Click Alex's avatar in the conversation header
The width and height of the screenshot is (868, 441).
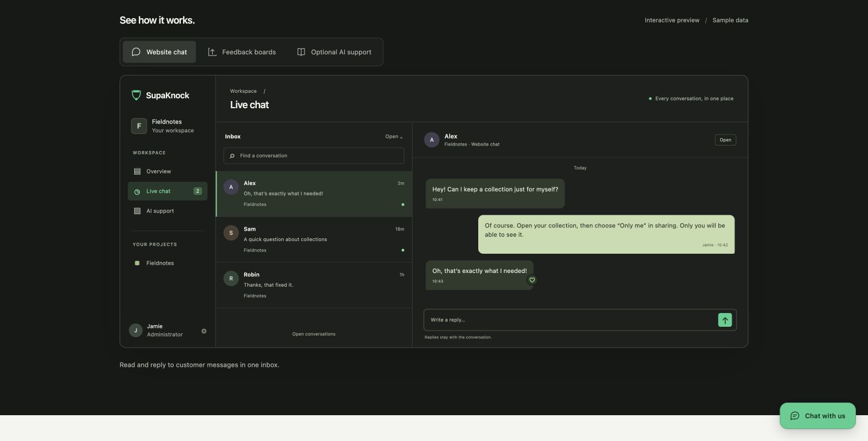tap(432, 139)
